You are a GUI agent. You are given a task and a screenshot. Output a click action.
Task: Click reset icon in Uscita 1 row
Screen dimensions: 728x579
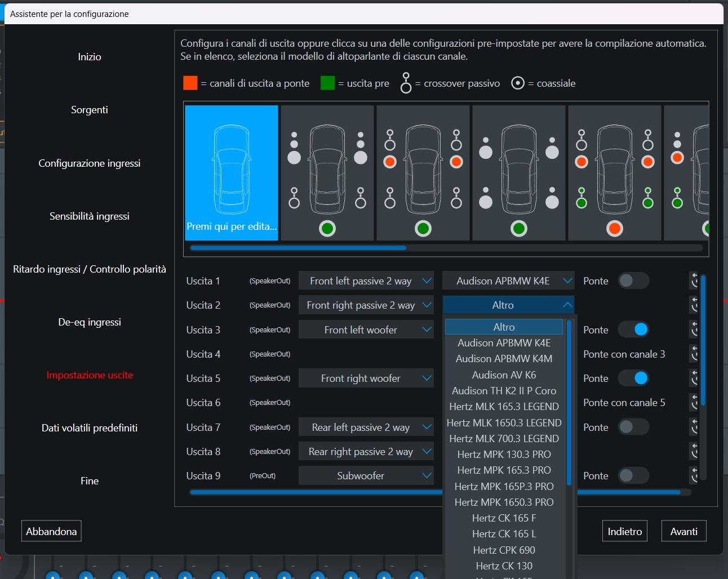pos(694,280)
